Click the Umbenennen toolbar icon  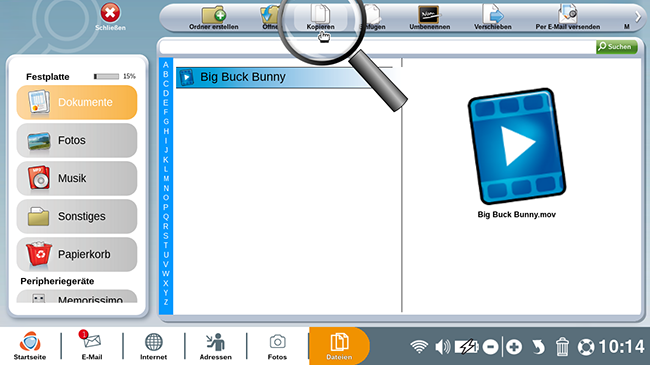[429, 15]
